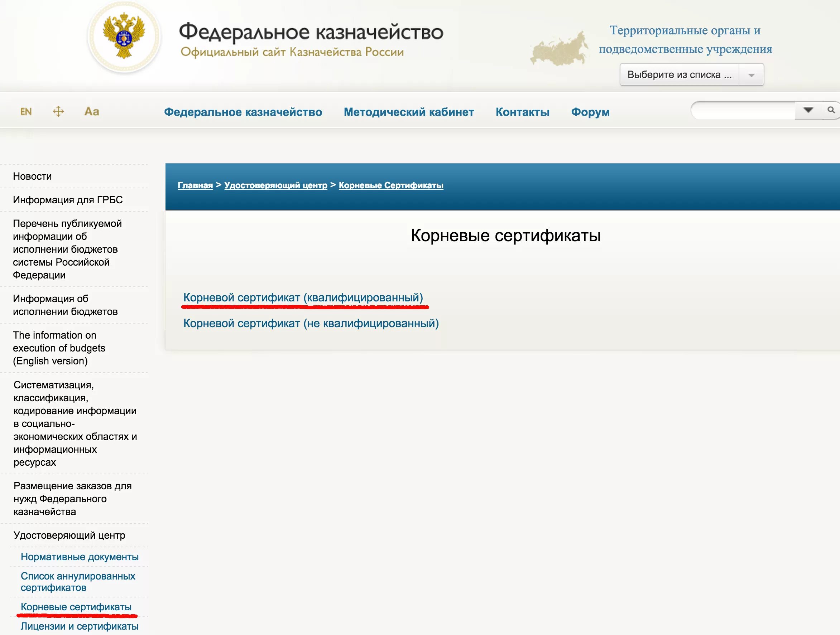Select 'Удостоверяющий центр' in sidebar
The image size is (840, 635).
69,535
